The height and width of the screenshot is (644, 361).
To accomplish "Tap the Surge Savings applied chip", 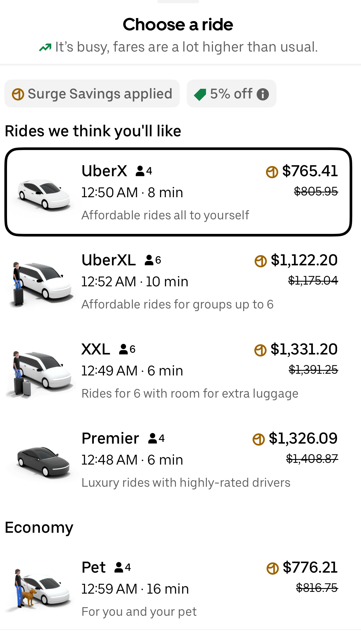I will click(92, 94).
